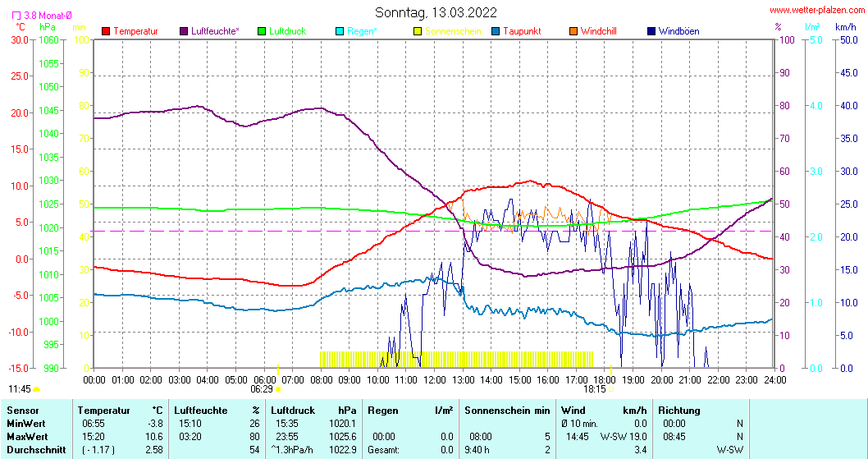Click the purple Luftfeuchte legend swatch
Image resolution: width=868 pixels, height=459 pixels.
pos(184,31)
